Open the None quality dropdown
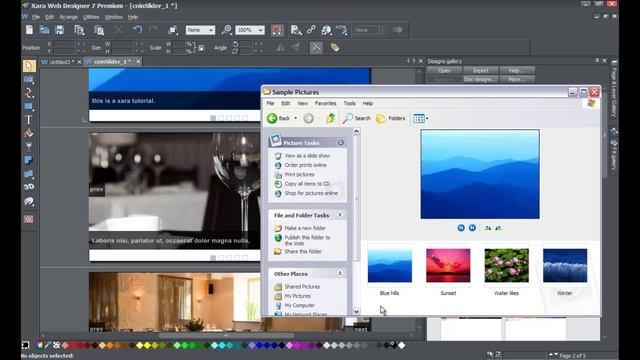The height and width of the screenshot is (360, 640). coord(200,30)
